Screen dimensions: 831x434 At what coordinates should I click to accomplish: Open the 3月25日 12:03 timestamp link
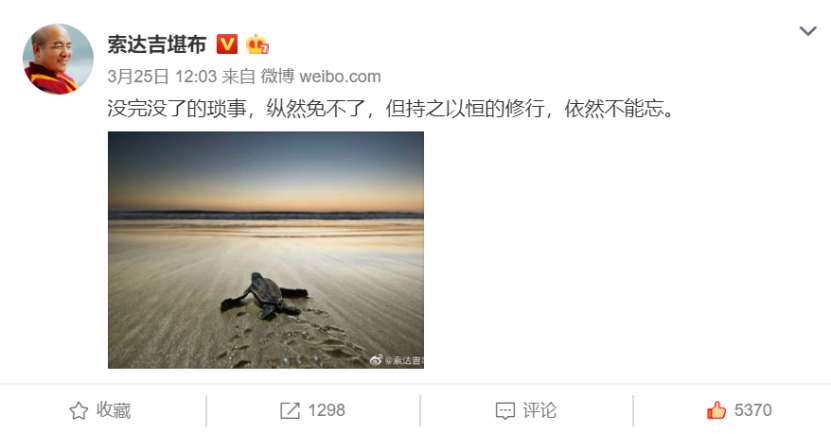coord(162,76)
